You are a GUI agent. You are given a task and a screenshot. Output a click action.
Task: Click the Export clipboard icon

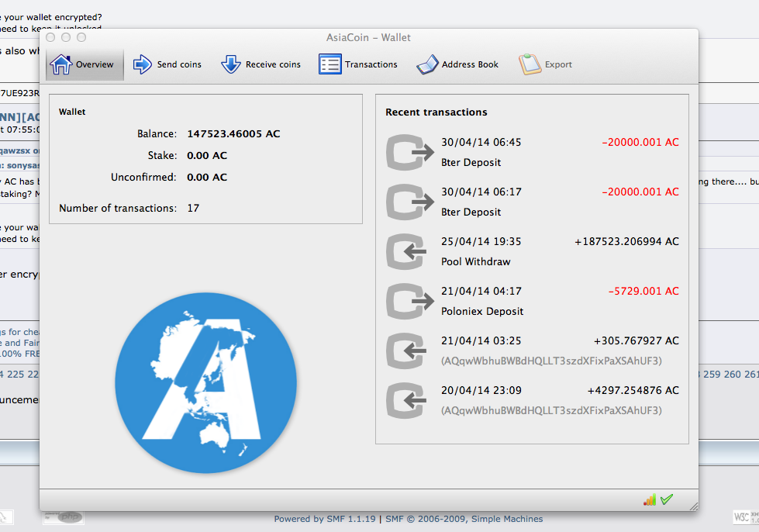pos(530,64)
